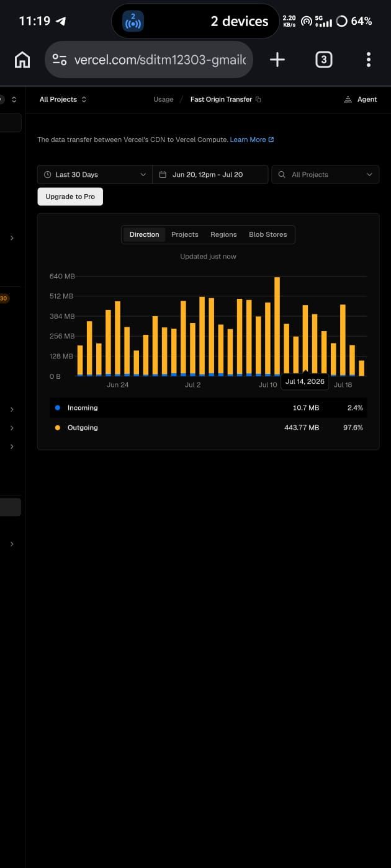Tap the browser home icon
This screenshot has width=391, height=868.
22,60
